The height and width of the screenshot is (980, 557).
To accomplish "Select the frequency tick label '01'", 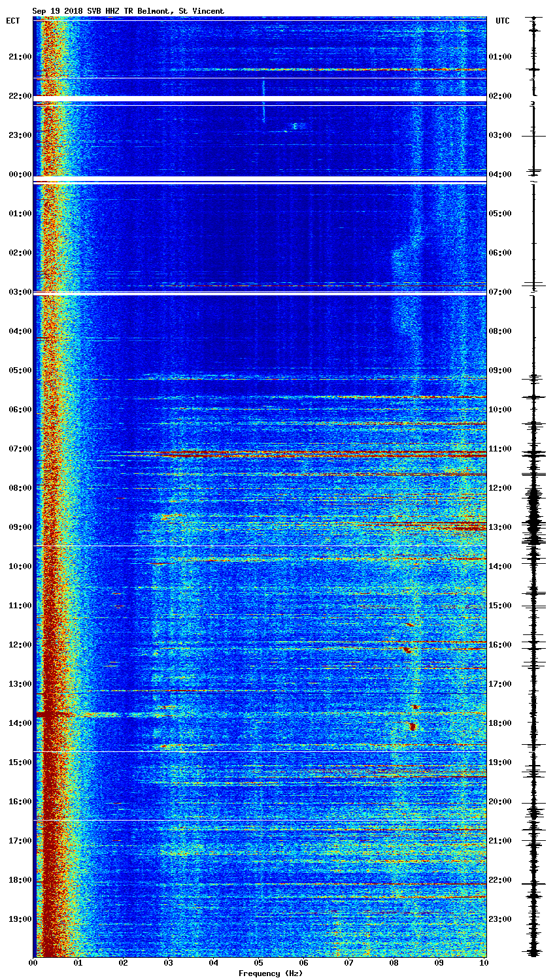I will point(78,963).
